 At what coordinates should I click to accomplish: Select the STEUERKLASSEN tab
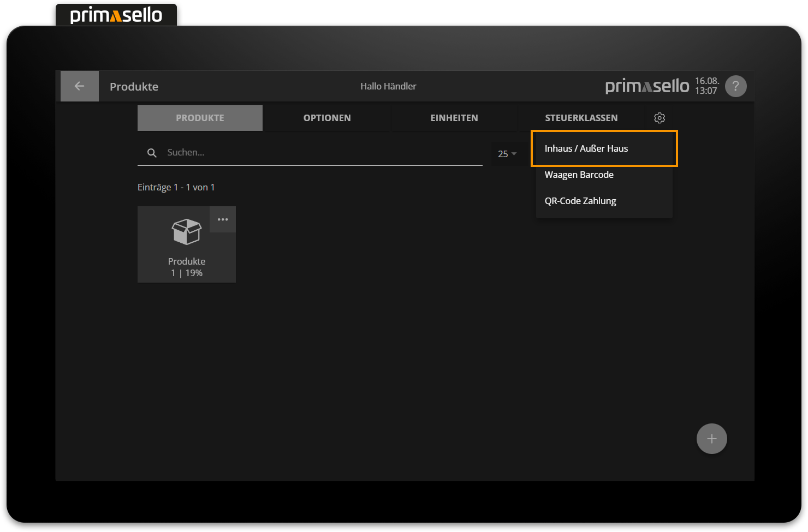(x=581, y=118)
